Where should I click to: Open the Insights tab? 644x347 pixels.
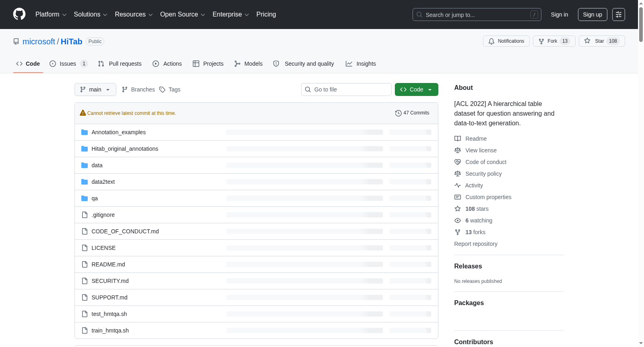coord(361,64)
